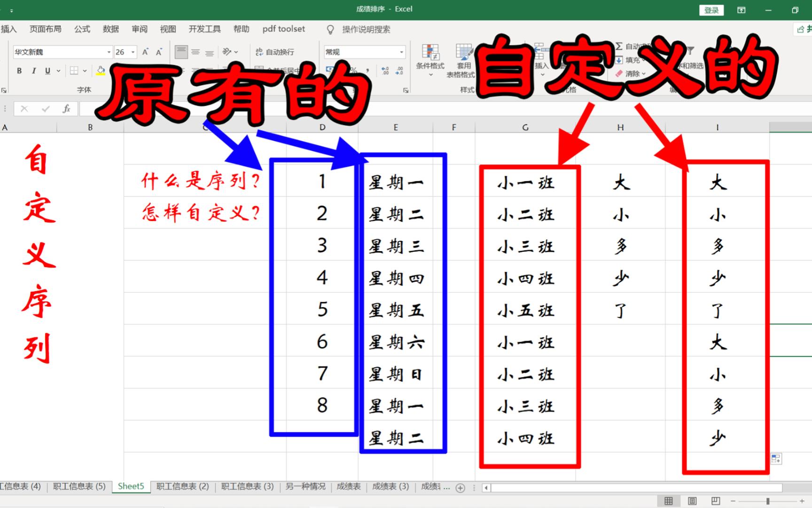Click the 清除 clear button
The height and width of the screenshot is (508, 812).
tap(630, 73)
